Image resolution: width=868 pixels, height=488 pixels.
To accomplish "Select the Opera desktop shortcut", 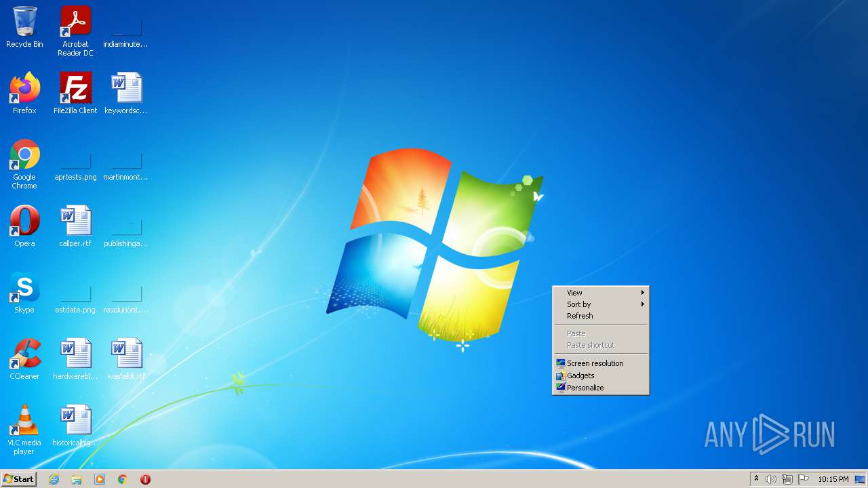I will [x=24, y=227].
